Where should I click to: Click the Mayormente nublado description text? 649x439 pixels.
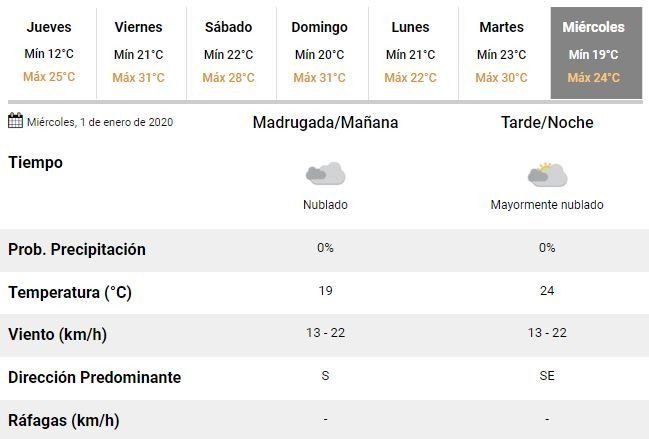coord(547,205)
